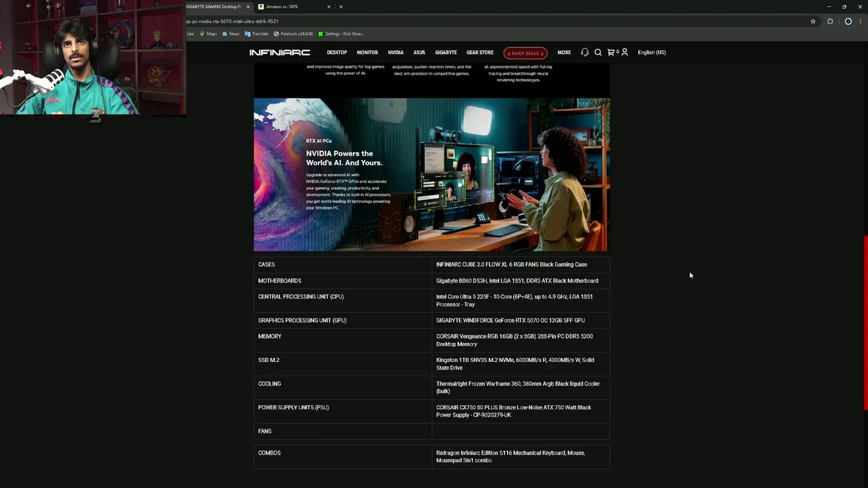This screenshot has height=488, width=868.
Task: Select the INFINIARC CUBE 2.0 FLOW XL case text
Action: pos(511,264)
